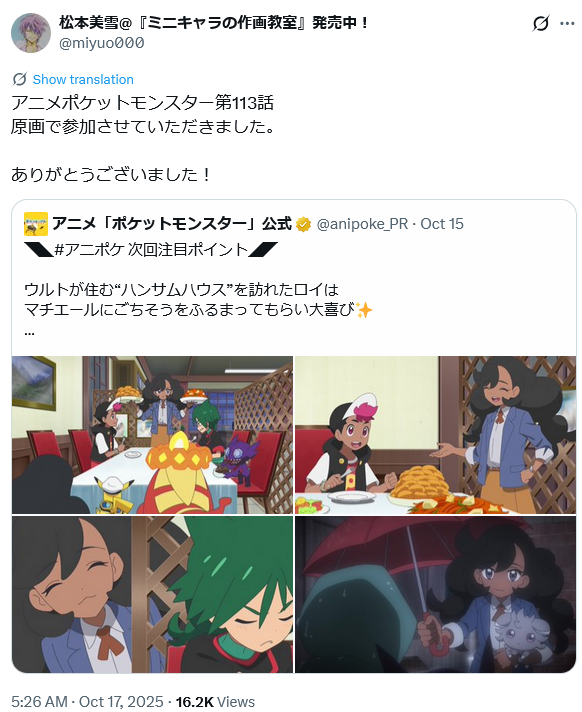This screenshot has width=582, height=712.
Task: Open the @anipoke_PR handle in quoted post
Action: pos(362,224)
